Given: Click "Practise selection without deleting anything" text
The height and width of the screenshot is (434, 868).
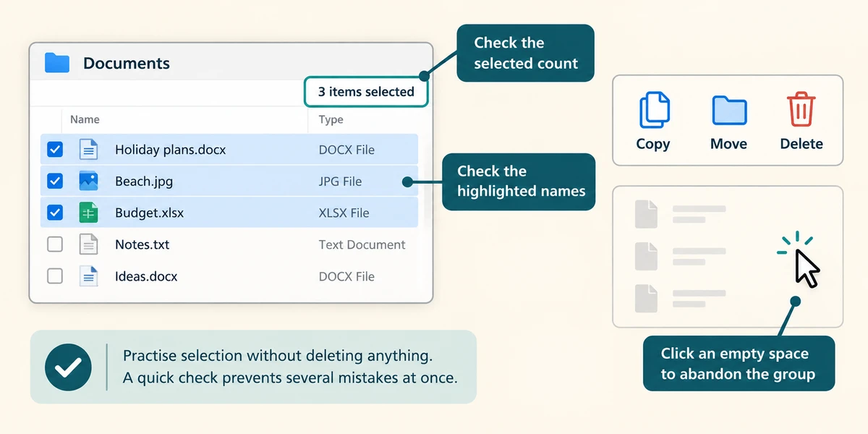Looking at the screenshot, I should tap(278, 356).
